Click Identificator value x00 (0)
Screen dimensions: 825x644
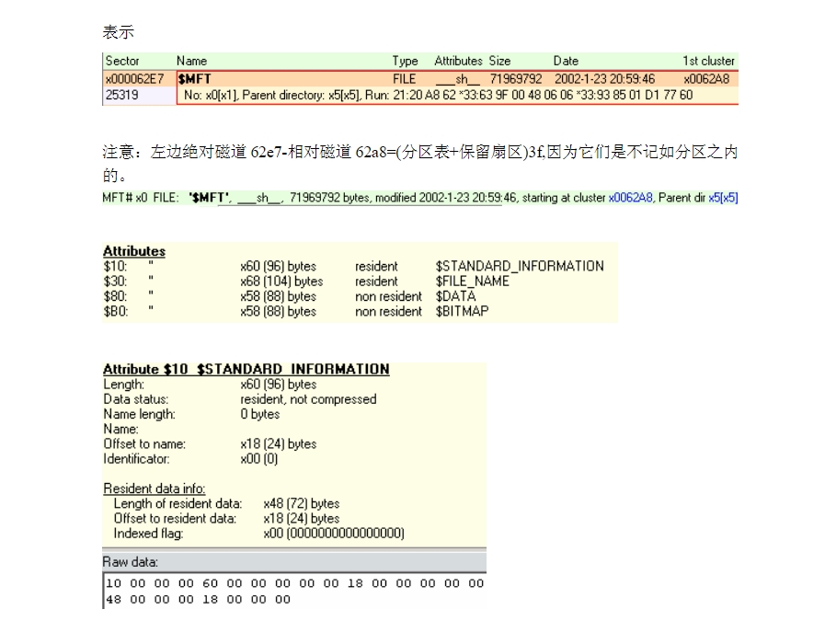[x=258, y=459]
